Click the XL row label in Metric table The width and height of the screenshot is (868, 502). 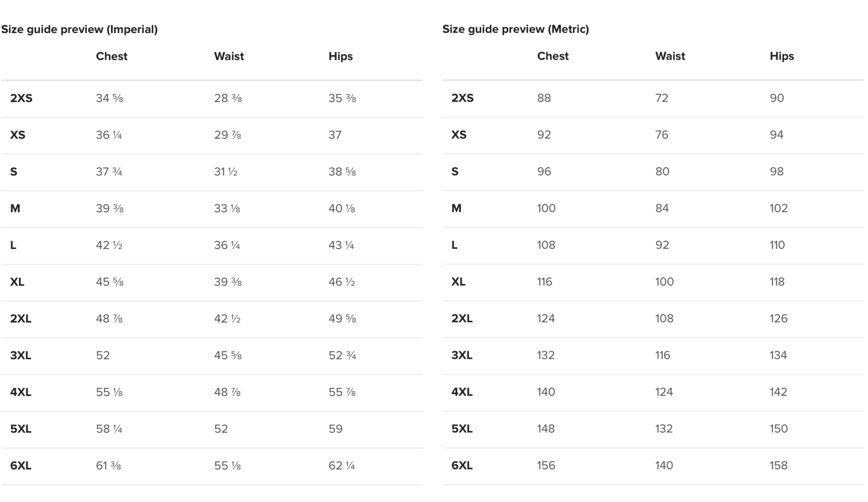(x=458, y=282)
